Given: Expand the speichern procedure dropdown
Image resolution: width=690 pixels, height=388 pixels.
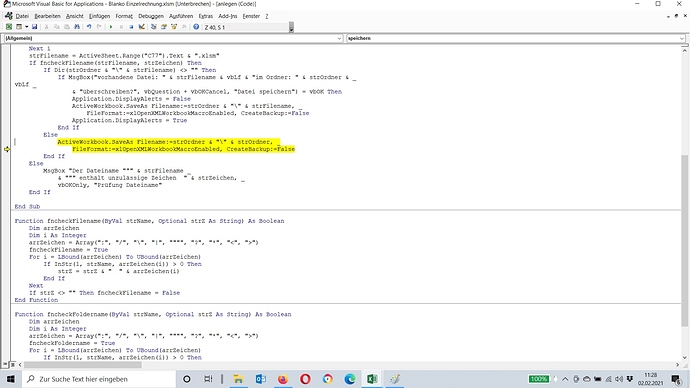Looking at the screenshot, I should [682, 38].
